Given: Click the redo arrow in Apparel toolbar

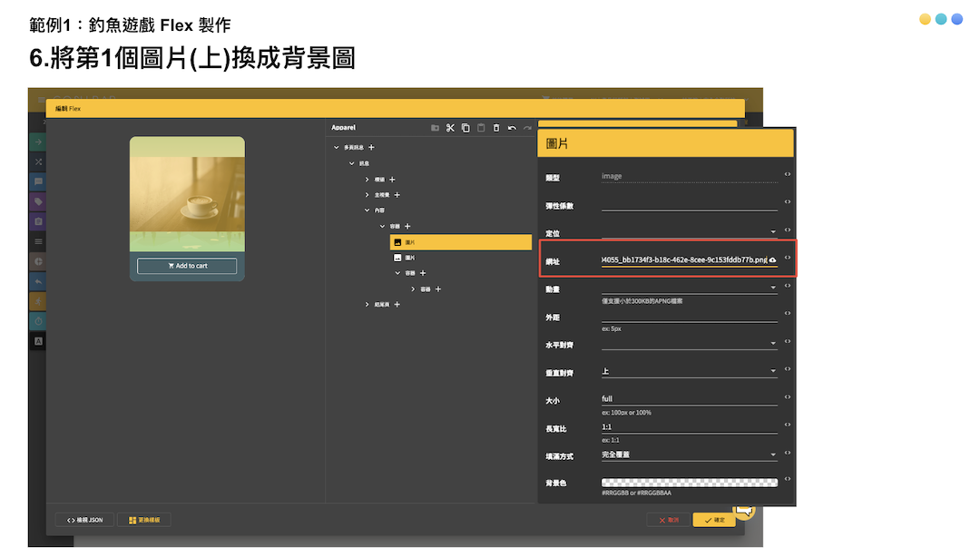Looking at the screenshot, I should pyautogui.click(x=527, y=128).
